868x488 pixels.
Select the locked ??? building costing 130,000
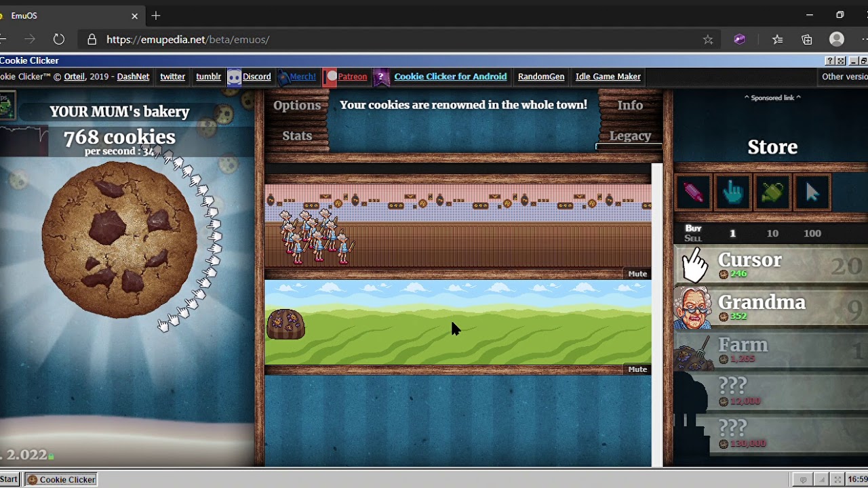coord(771,434)
